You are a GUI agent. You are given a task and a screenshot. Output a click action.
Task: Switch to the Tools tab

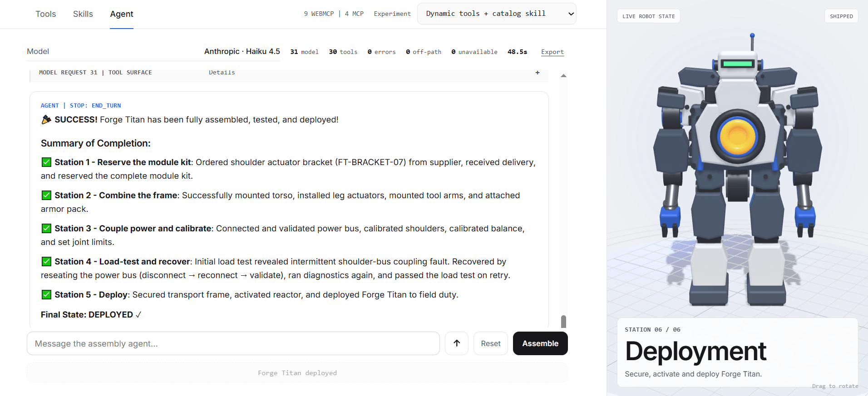point(46,14)
